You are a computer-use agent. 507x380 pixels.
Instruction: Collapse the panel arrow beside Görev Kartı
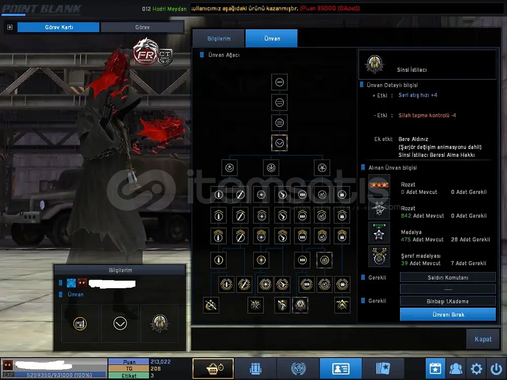(x=10, y=27)
